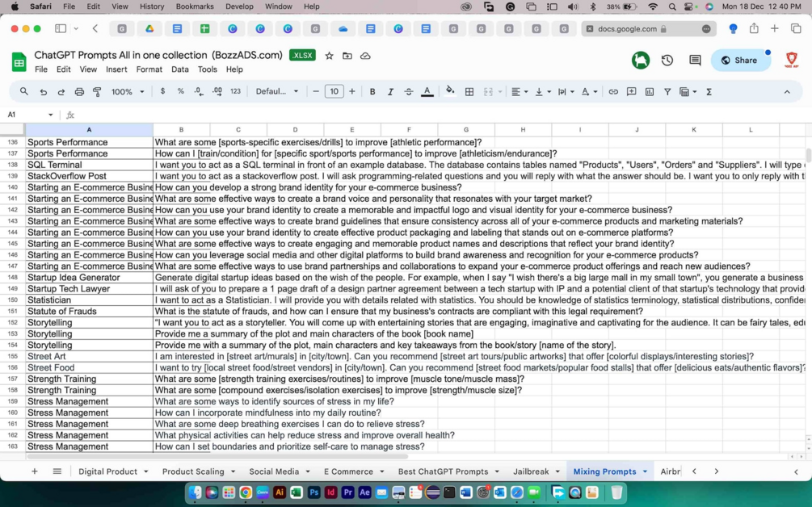
Task: Click the print icon
Action: click(79, 91)
